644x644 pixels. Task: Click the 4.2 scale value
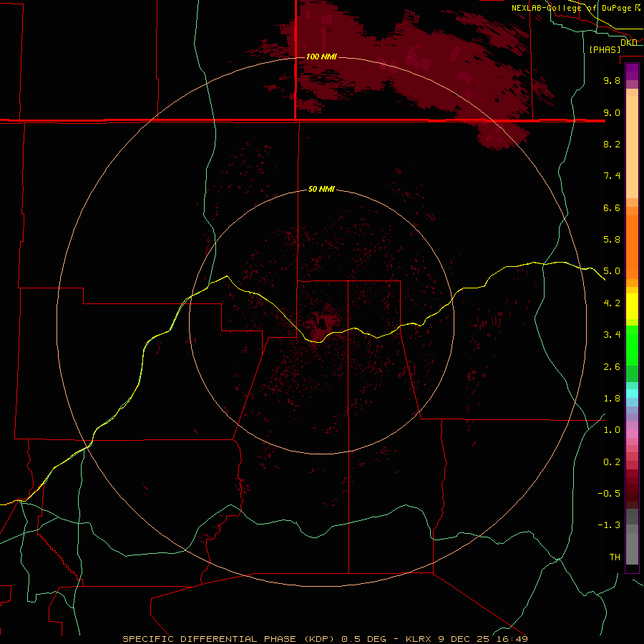point(612,303)
